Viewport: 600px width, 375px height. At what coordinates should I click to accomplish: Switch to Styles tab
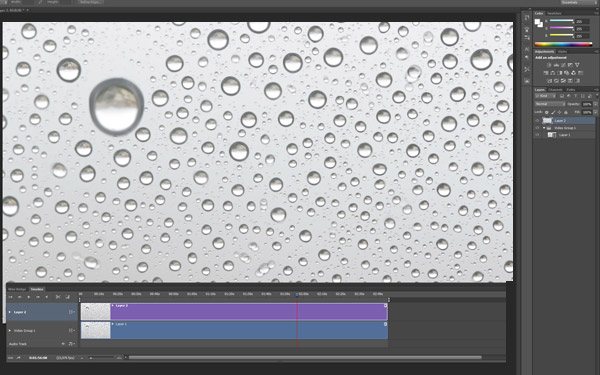pyautogui.click(x=562, y=52)
